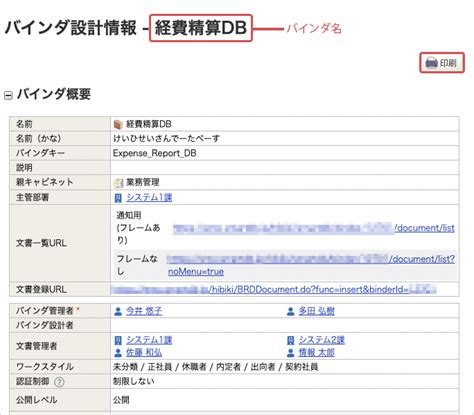This screenshot has width=474, height=415.
Task: Select the Expense_Report_DB binder key text
Action: click(155, 153)
